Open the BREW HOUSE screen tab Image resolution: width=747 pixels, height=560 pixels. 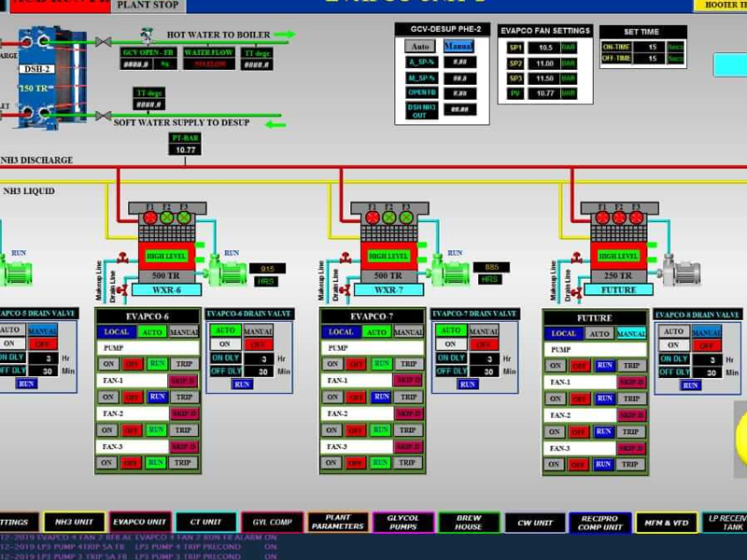[x=469, y=523]
